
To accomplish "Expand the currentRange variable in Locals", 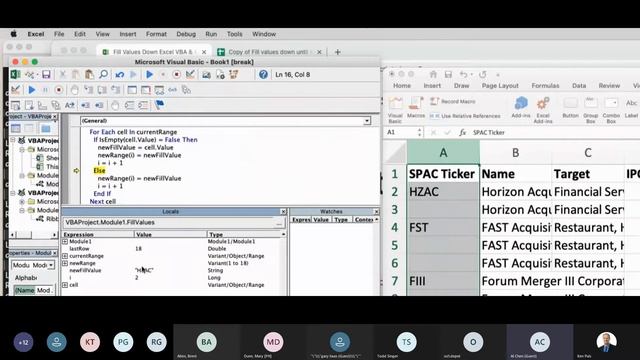I will (x=65, y=256).
